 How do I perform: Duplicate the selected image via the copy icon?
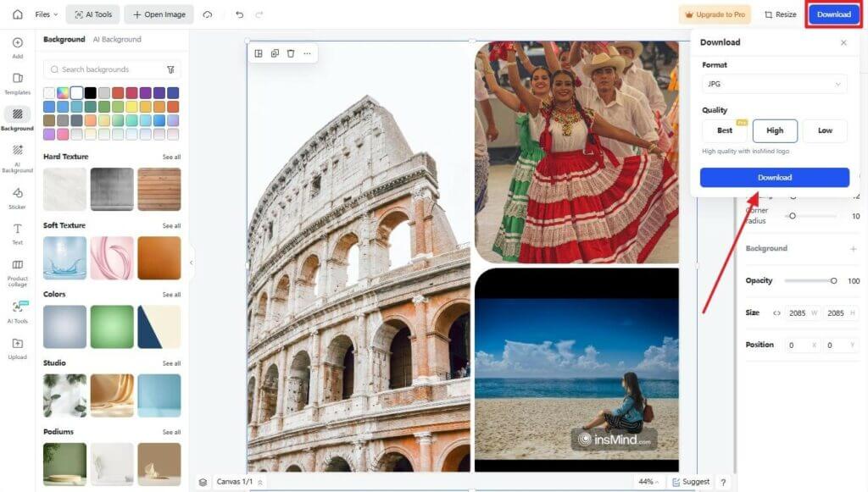[274, 53]
